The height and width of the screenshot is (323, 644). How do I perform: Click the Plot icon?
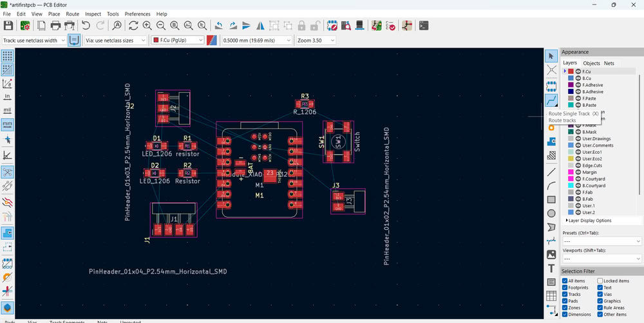tap(70, 26)
